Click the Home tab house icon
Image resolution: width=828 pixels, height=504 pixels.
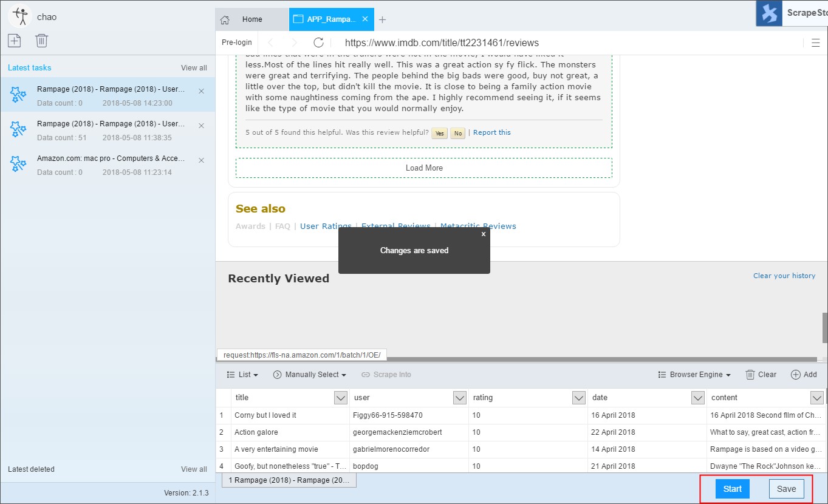tap(225, 19)
